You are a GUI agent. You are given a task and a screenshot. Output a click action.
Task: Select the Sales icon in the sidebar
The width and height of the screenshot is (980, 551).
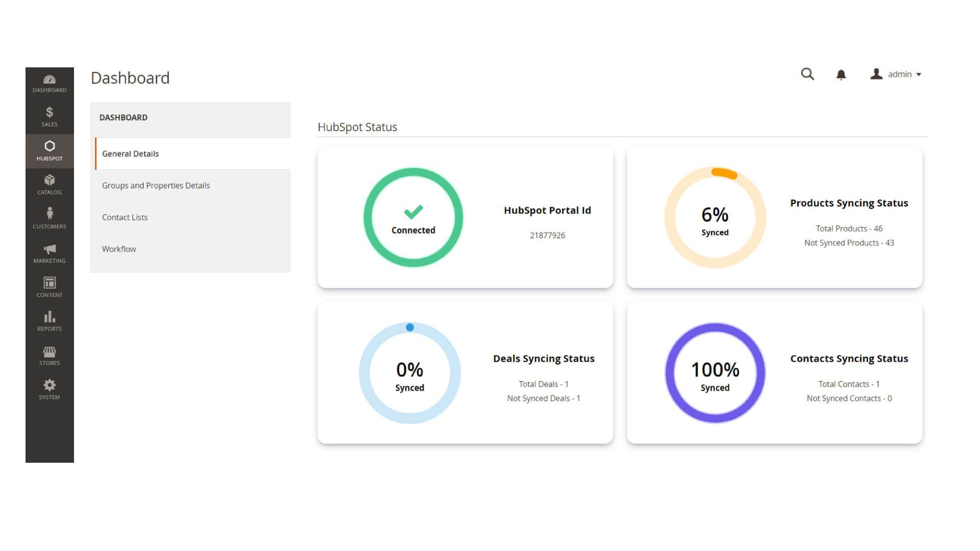click(x=49, y=116)
